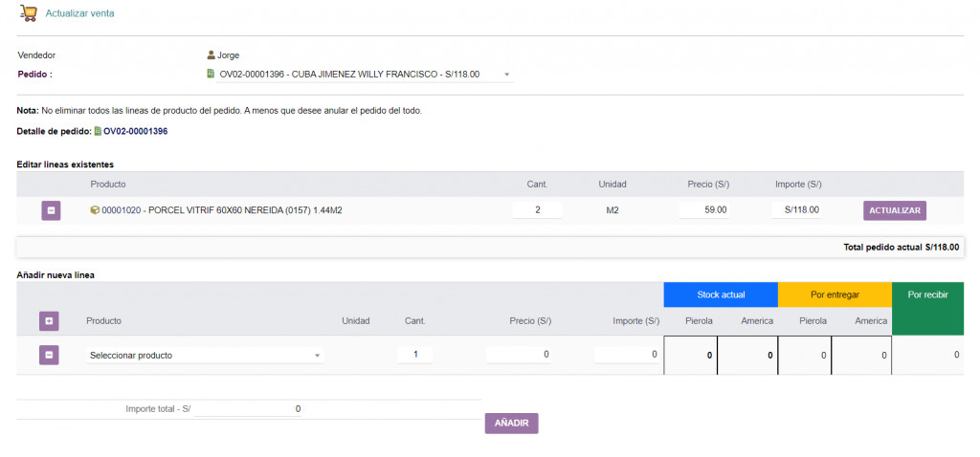The height and width of the screenshot is (457, 980).
Task: Click the shopping cart icon by Actualizar venta
Action: (28, 14)
